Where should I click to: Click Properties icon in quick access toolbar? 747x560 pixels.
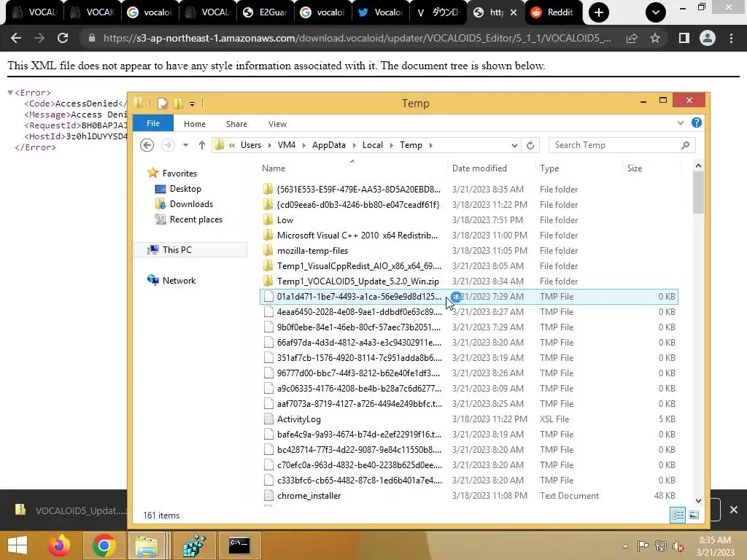coord(163,103)
